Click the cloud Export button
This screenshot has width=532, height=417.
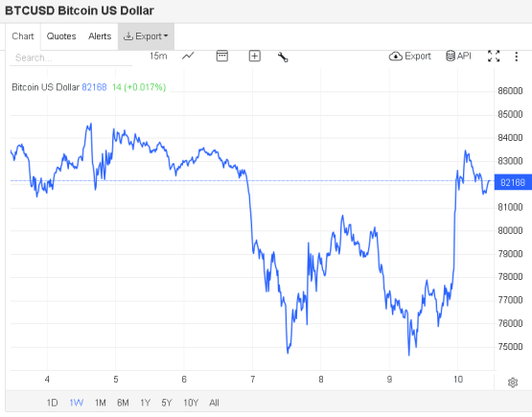coord(409,56)
